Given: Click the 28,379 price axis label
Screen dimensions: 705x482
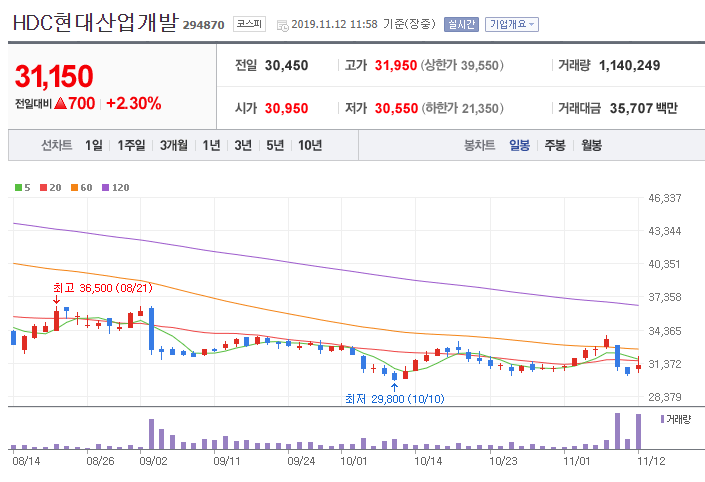Looking at the screenshot, I should tap(665, 397).
